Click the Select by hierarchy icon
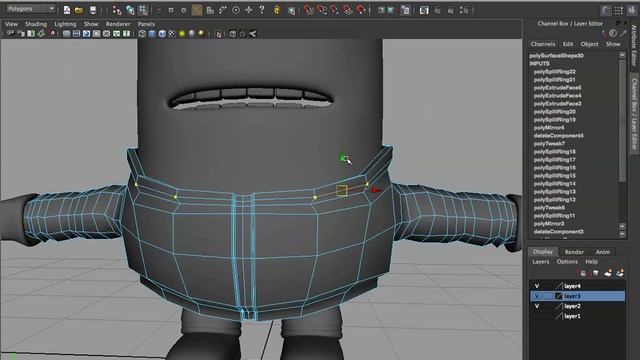The image size is (640, 360). (117, 10)
